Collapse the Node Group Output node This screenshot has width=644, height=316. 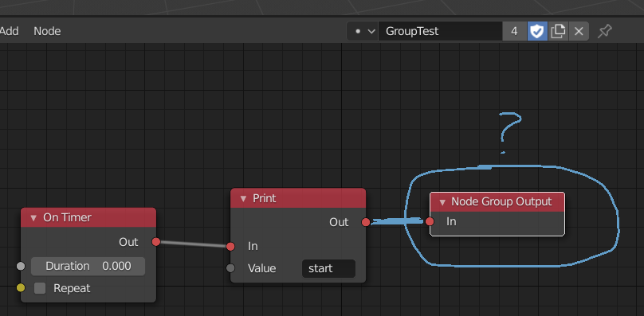click(442, 202)
